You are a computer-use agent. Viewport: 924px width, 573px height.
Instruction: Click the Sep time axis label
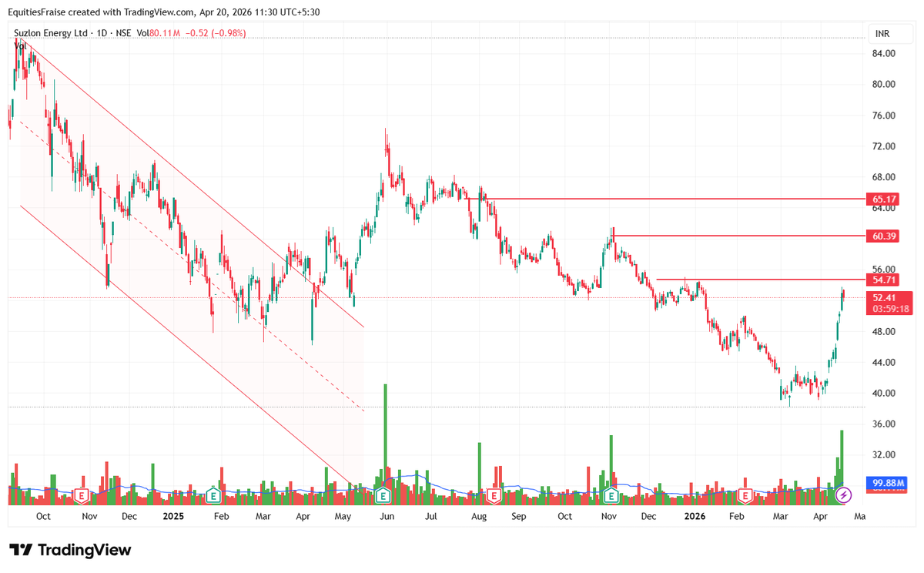point(518,516)
